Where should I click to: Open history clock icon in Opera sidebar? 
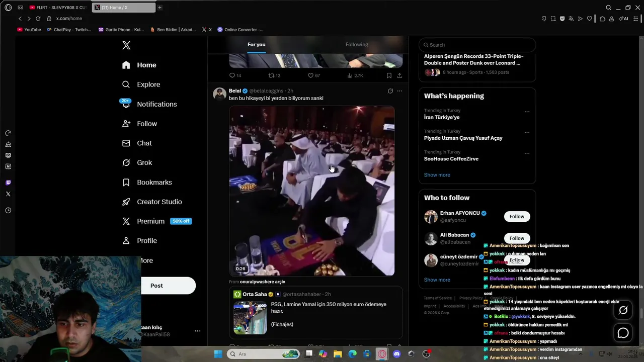pos(8,211)
